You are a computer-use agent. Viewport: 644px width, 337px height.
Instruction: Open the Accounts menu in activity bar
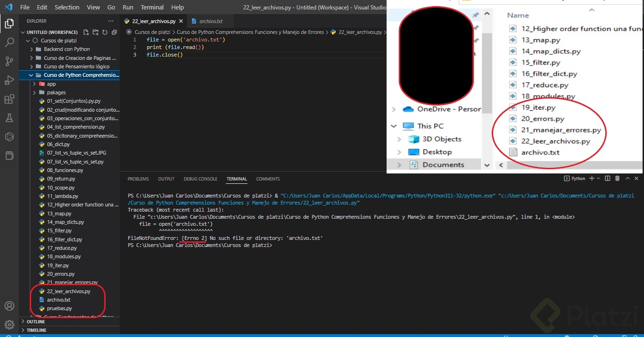(x=9, y=306)
